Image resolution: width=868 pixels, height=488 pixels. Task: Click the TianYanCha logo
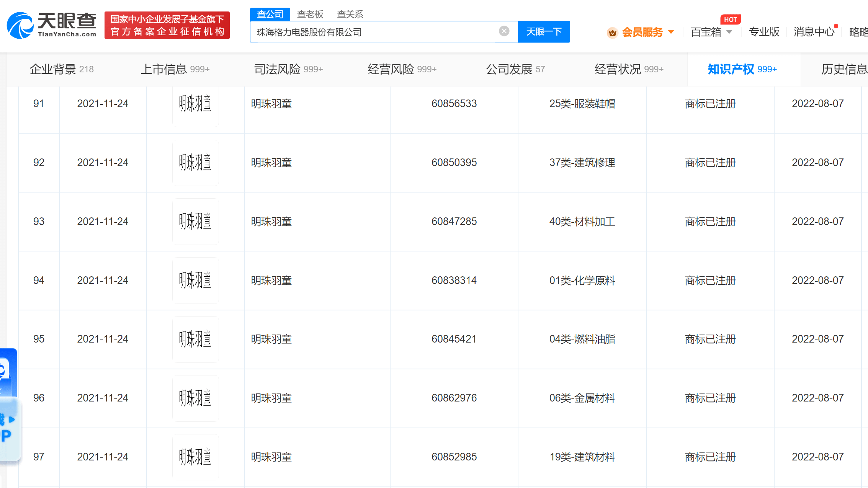(x=52, y=25)
